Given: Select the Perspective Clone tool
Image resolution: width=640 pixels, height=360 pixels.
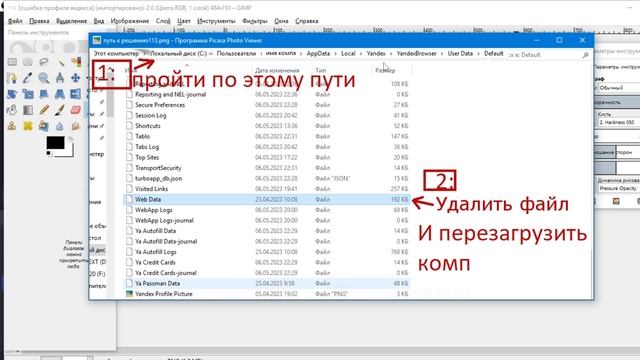Looking at the screenshot, I should pos(44,126).
